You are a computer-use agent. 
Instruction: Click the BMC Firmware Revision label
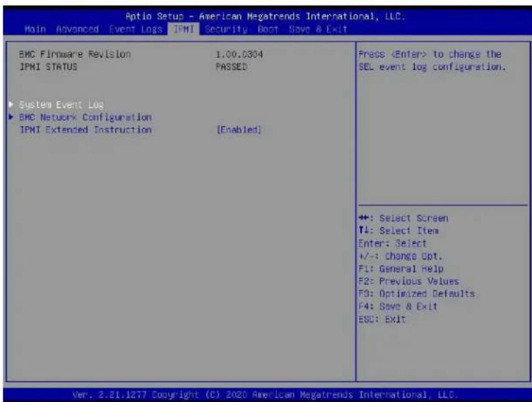coord(75,54)
